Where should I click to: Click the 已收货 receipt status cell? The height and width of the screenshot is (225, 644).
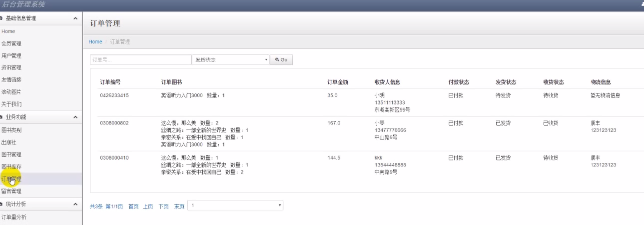pyautogui.click(x=551, y=123)
